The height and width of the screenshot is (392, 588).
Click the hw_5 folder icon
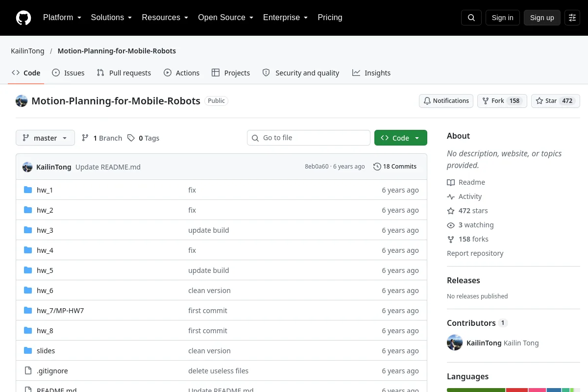click(x=28, y=270)
